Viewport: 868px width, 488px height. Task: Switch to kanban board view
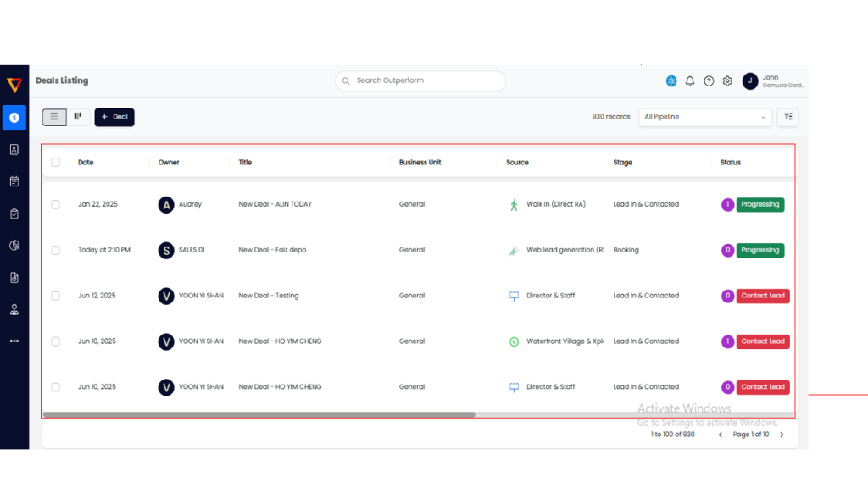(x=78, y=117)
